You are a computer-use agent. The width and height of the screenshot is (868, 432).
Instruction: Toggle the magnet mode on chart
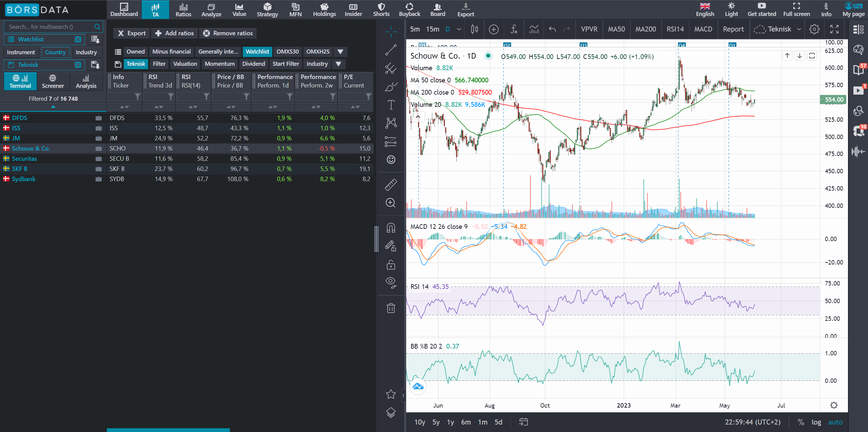391,228
